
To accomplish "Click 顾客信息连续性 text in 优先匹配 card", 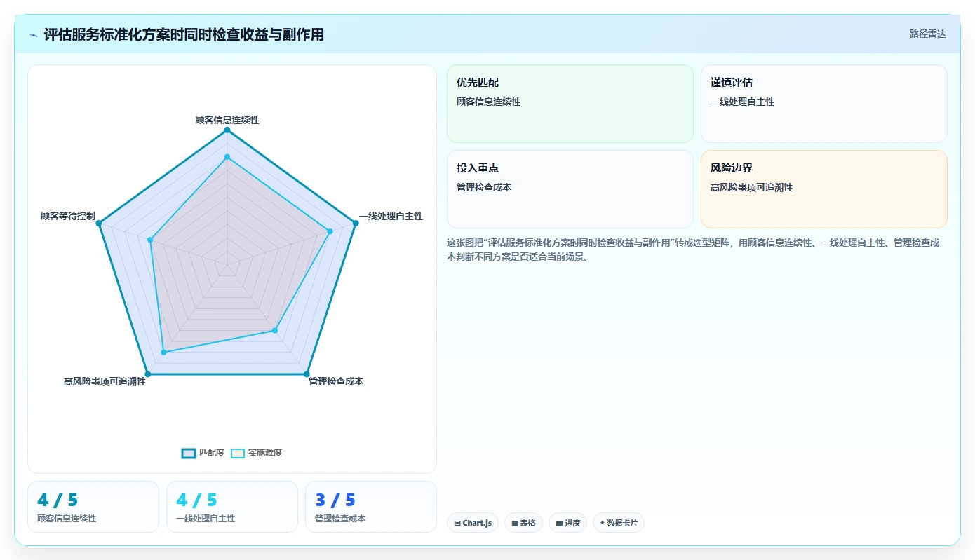I will point(489,102).
